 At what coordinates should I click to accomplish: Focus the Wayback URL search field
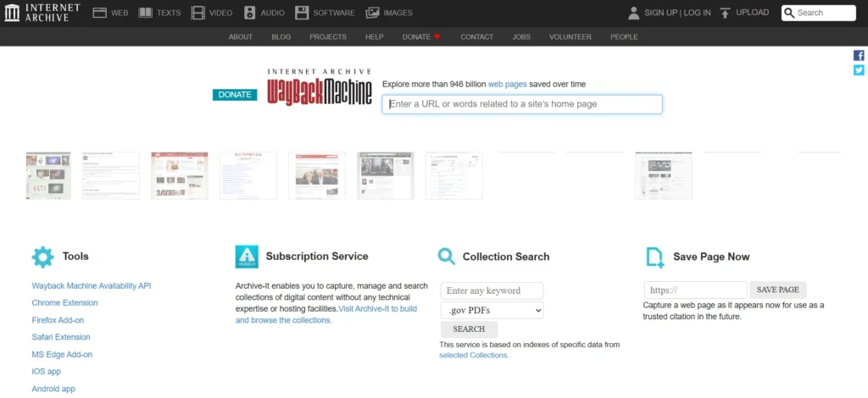[x=522, y=104]
